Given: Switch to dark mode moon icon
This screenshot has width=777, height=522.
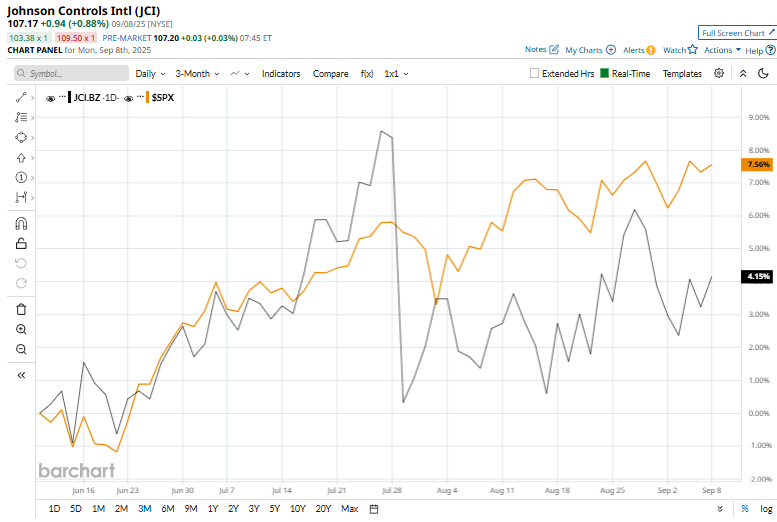Looking at the screenshot, I should coord(764,73).
